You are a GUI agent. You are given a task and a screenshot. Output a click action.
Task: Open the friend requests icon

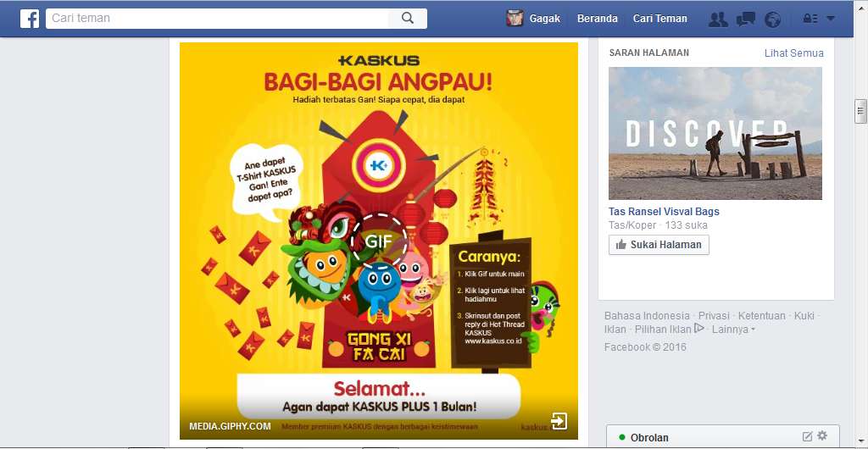(x=718, y=19)
